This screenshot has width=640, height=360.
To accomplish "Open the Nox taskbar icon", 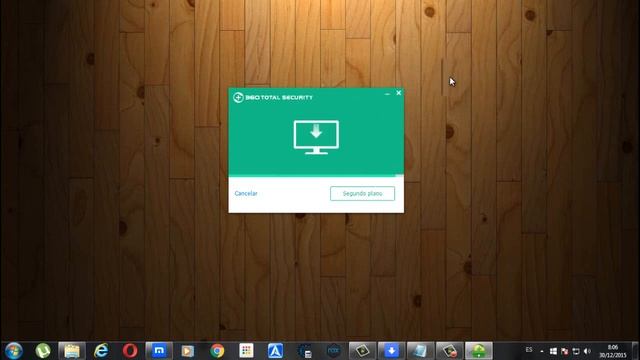I will click(333, 351).
